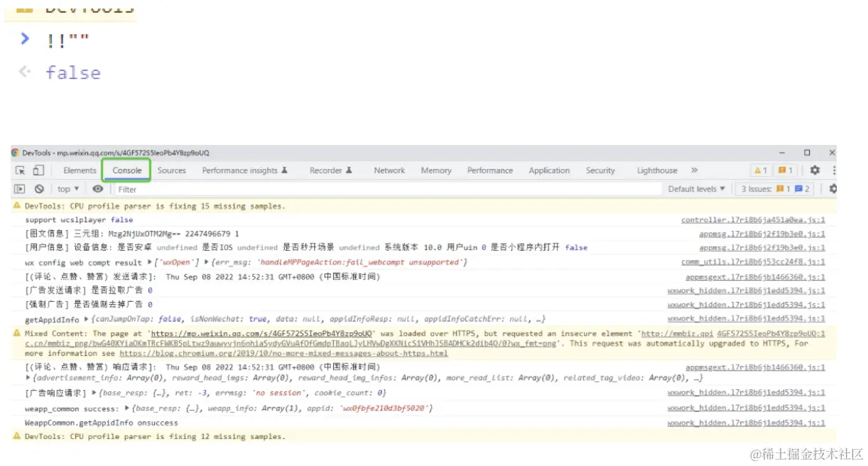Viewport: 868px width, 466px height.
Task: Click the warning icon on the 15 missing samples row
Action: (16, 206)
